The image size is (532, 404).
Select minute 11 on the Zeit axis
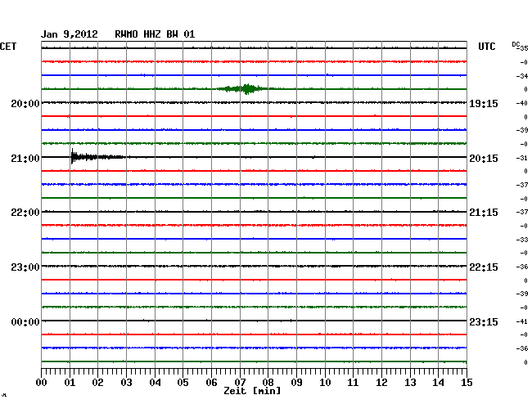[354, 383]
